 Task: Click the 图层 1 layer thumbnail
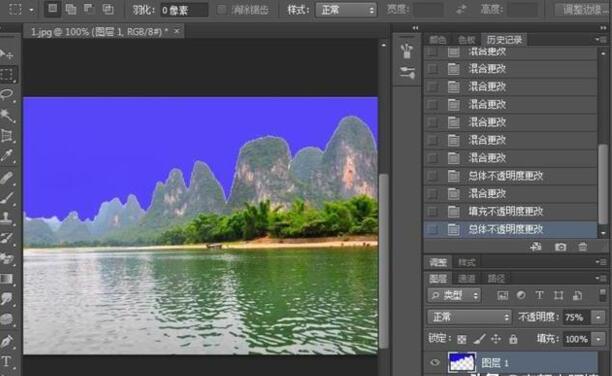click(x=462, y=362)
